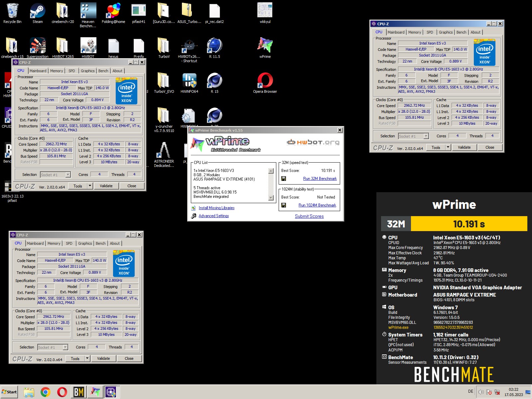Click the DE language indicator

[470, 391]
